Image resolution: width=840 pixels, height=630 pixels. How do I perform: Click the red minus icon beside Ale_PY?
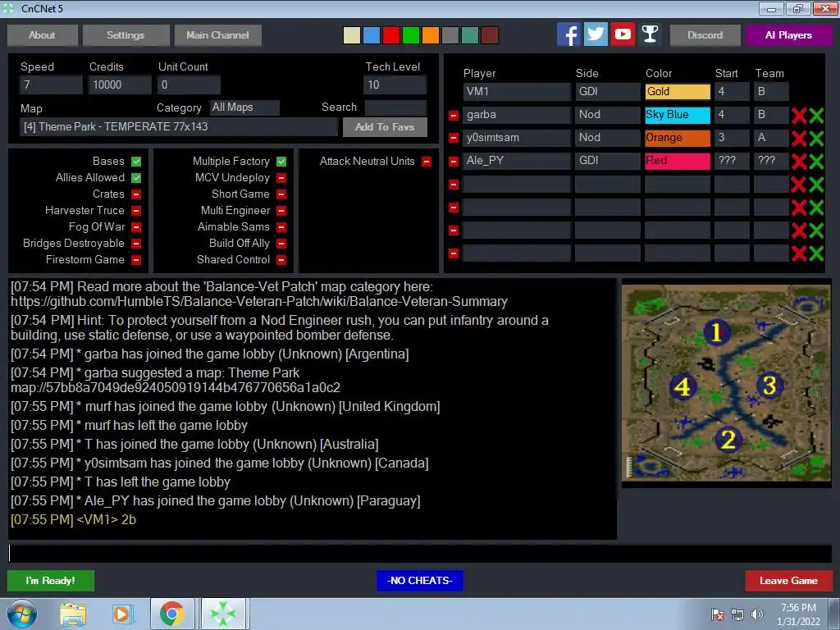tap(454, 162)
